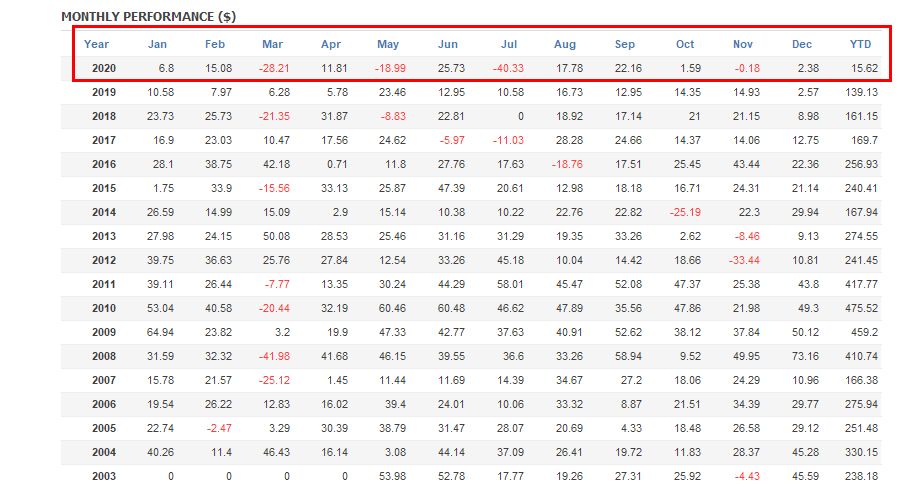Screen dimensions: 905x491
Task: Click 2016 August value -18.76
Action: coord(567,164)
